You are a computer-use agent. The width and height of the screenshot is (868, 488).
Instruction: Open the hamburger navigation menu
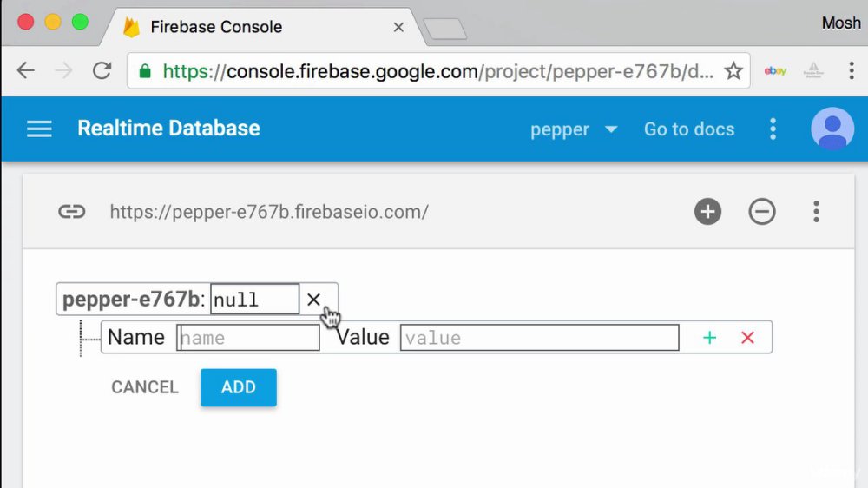point(39,129)
